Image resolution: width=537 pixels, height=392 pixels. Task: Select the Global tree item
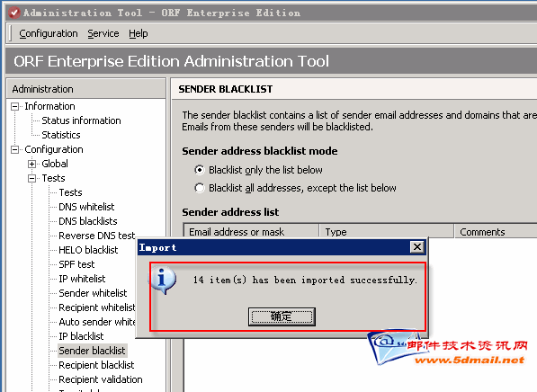55,164
